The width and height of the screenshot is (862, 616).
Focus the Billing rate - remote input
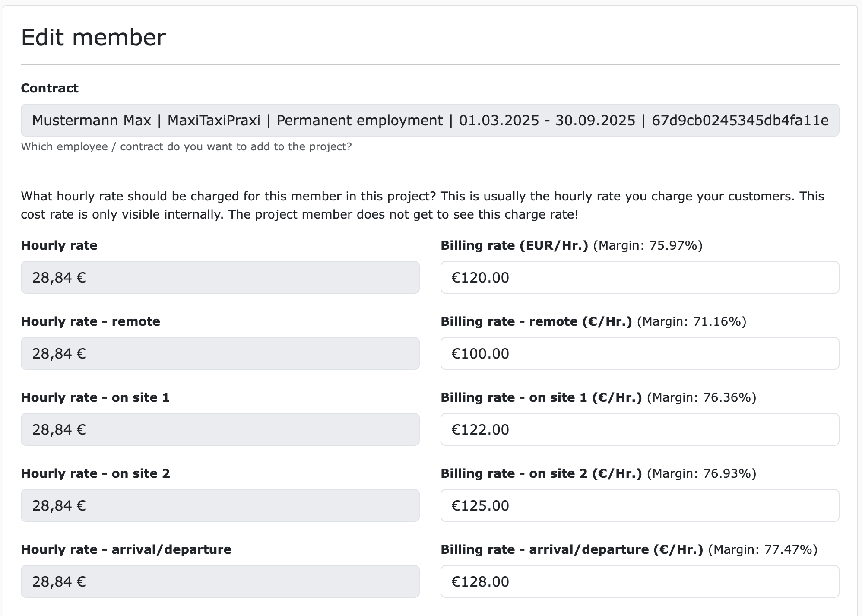[639, 353]
